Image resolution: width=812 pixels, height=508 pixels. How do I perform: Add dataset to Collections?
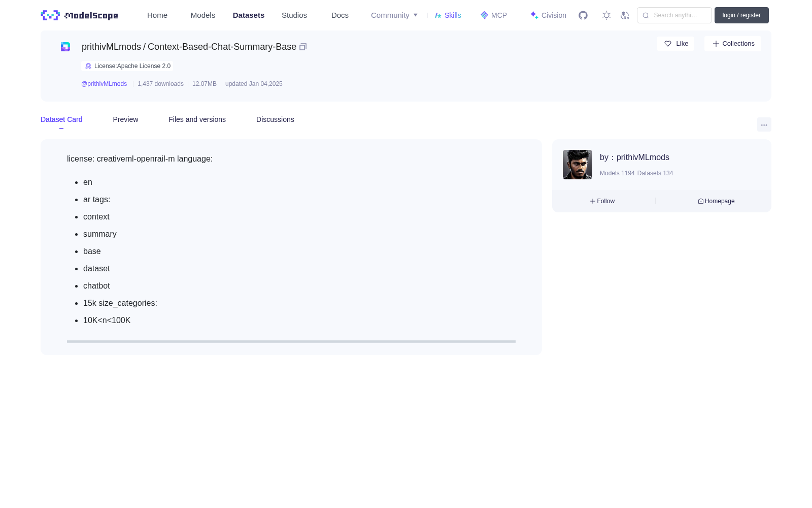733,44
